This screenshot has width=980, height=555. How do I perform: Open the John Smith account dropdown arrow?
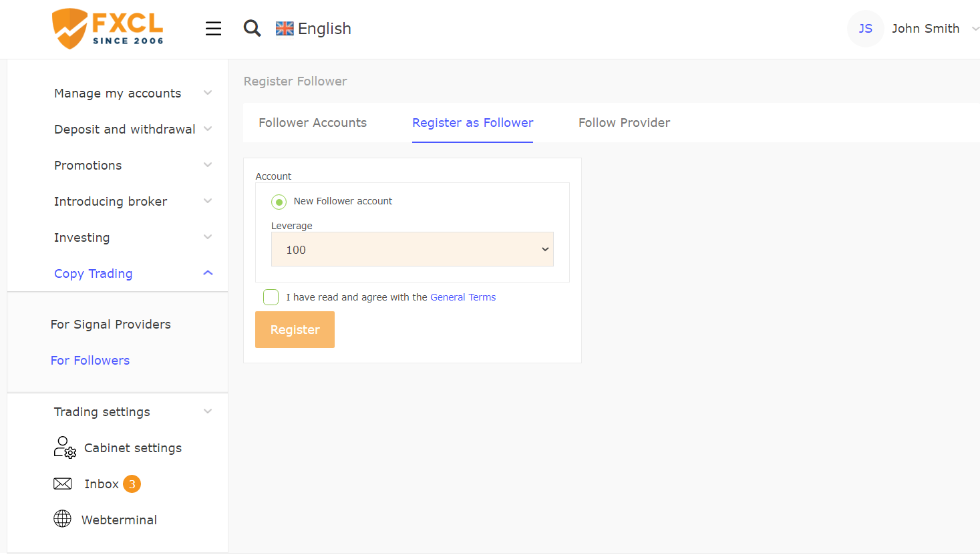click(975, 29)
